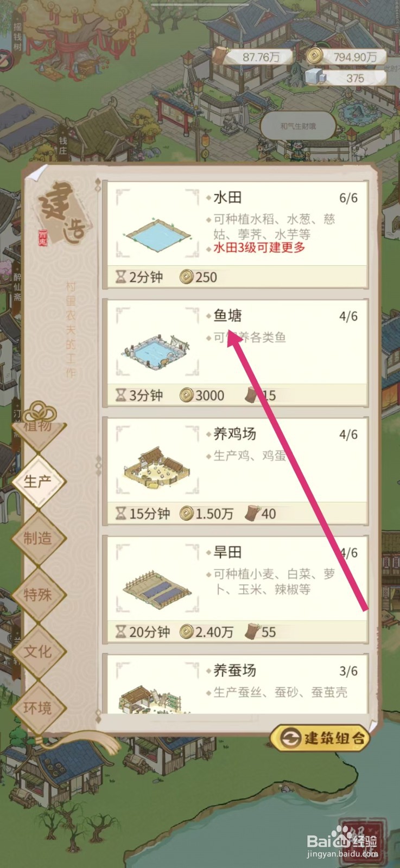Image resolution: width=400 pixels, height=868 pixels.
Task: Open the 文化 category tab
Action: tap(39, 651)
